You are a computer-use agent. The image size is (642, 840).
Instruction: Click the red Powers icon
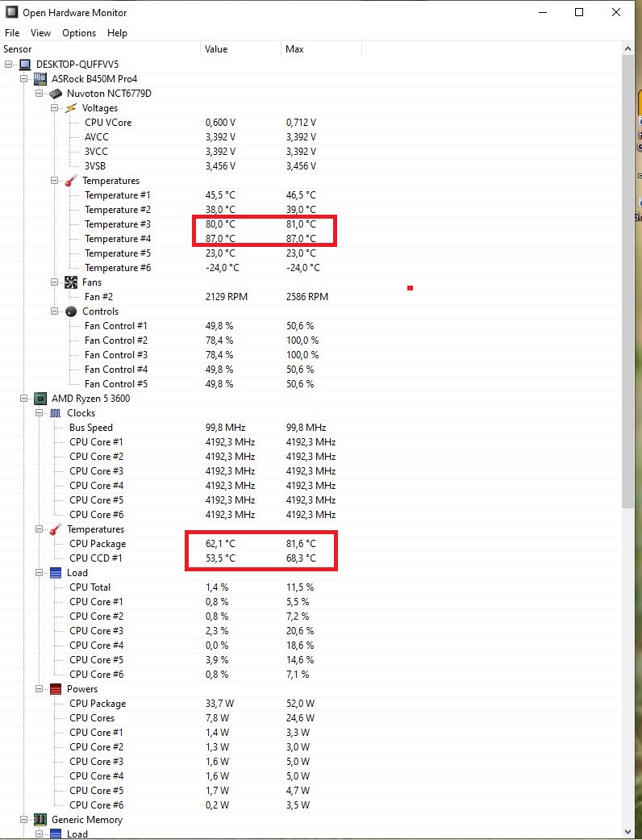(56, 689)
